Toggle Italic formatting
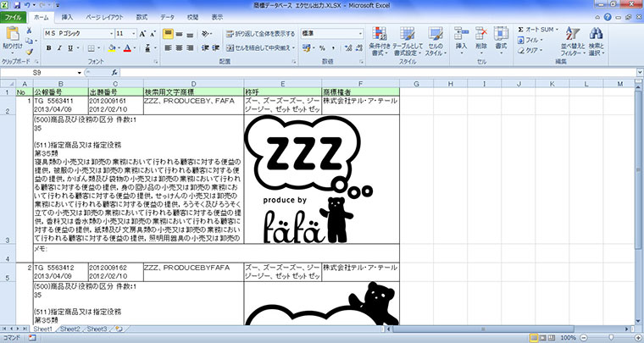Screen dimensions: 644x343 [x=59, y=48]
